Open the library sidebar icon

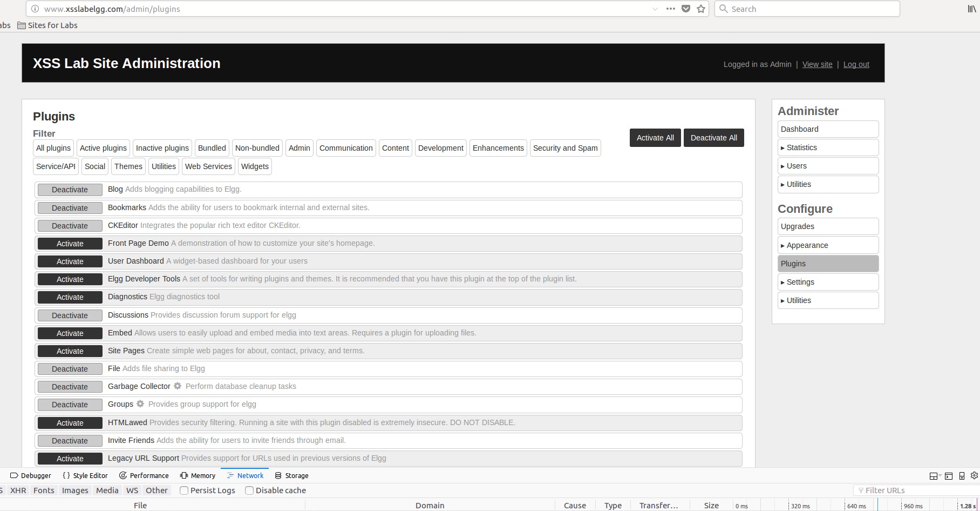(x=971, y=9)
